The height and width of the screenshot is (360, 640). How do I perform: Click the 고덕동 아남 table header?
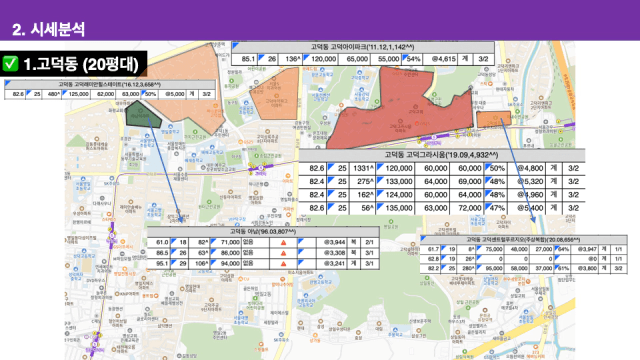click(263, 231)
